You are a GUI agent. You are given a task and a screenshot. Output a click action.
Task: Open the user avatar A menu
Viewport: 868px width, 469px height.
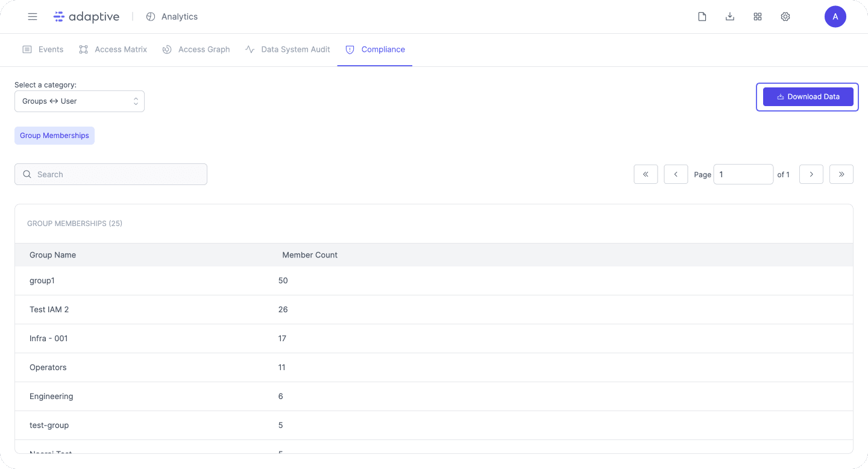[x=835, y=17]
